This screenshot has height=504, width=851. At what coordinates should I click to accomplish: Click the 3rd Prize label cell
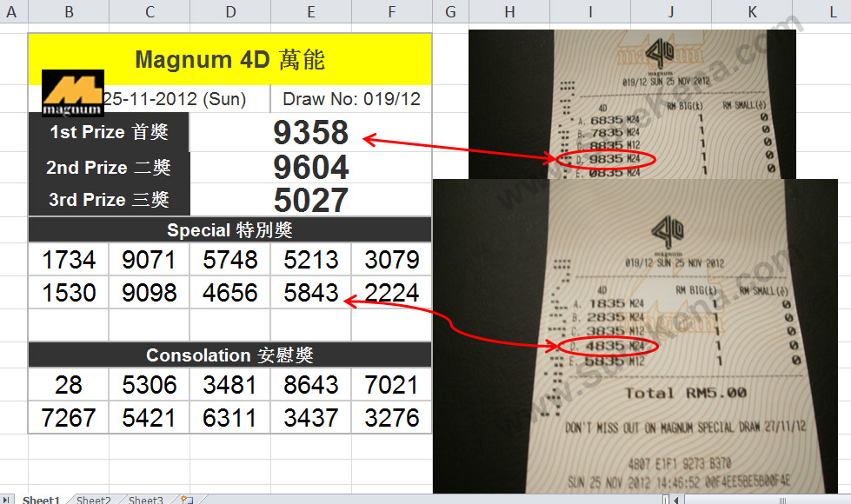click(109, 200)
